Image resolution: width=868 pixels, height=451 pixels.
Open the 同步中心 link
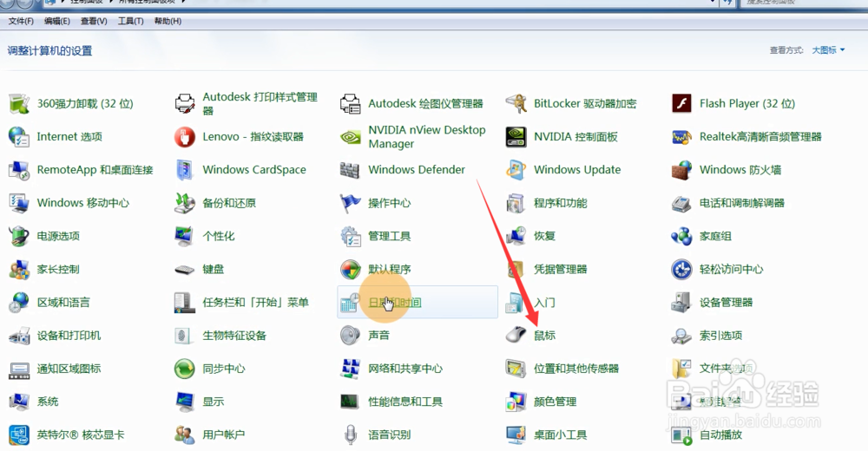coord(224,369)
